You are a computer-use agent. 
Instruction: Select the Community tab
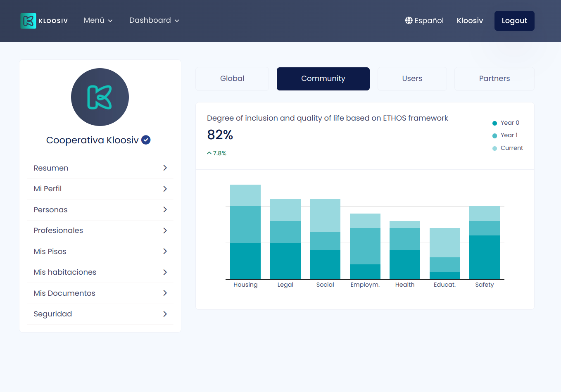(x=323, y=79)
